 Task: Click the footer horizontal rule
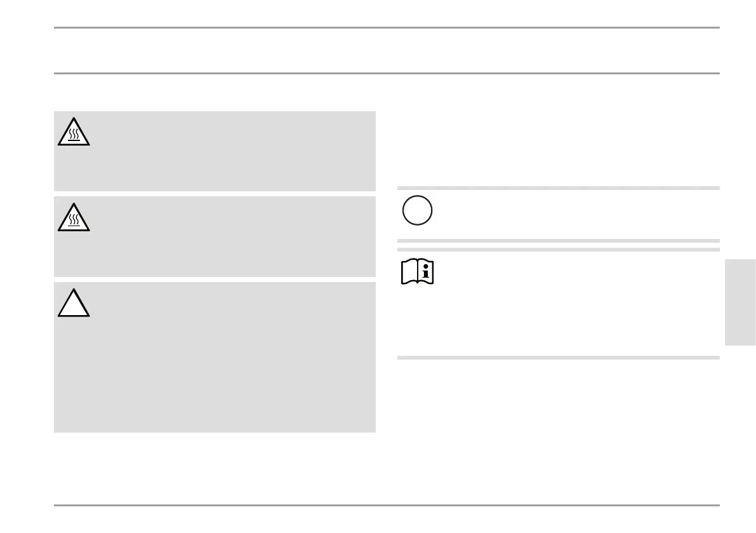coord(387,506)
